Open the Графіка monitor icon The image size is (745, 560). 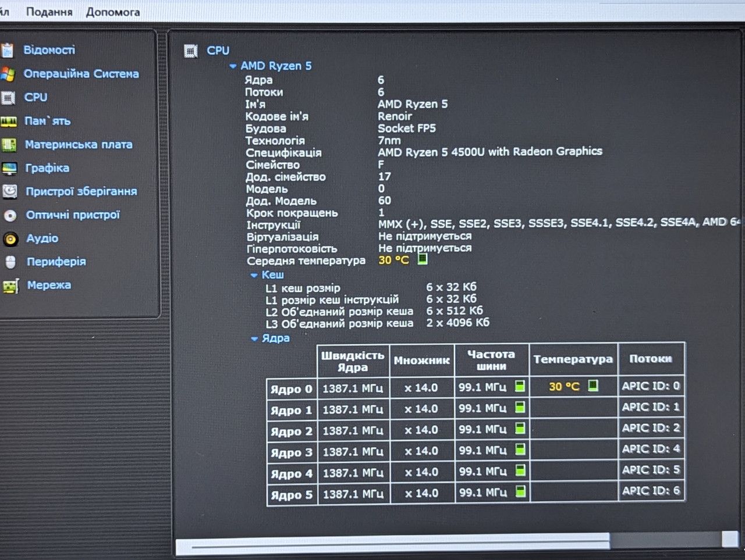(x=9, y=169)
